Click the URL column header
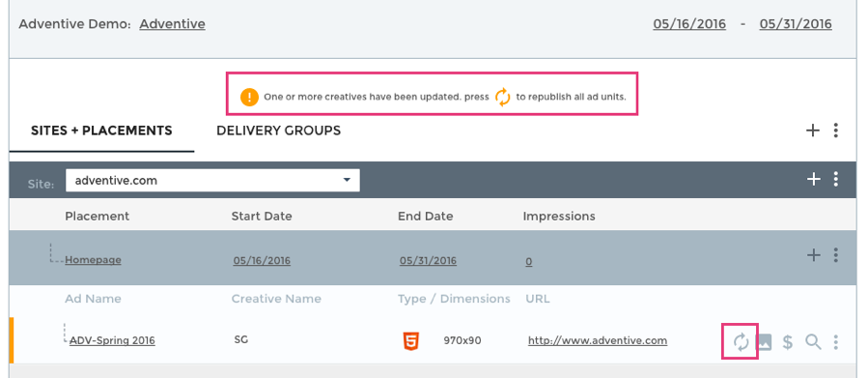The height and width of the screenshot is (378, 868). (x=538, y=299)
